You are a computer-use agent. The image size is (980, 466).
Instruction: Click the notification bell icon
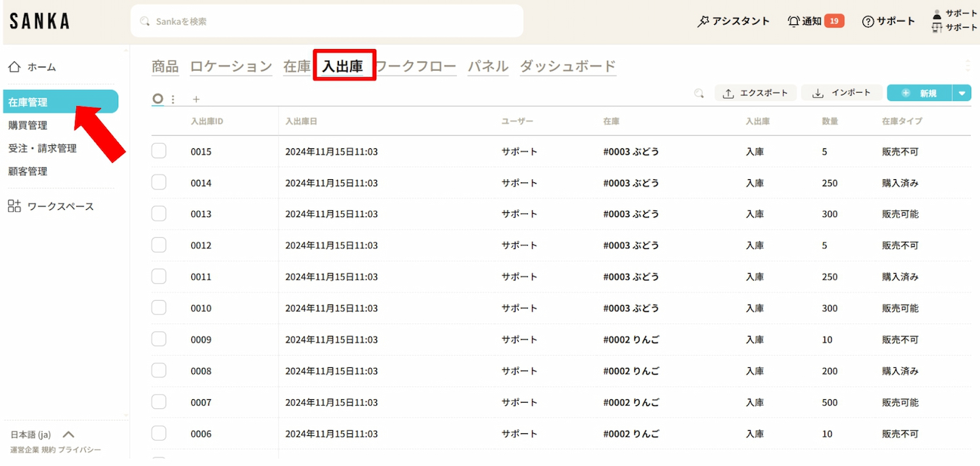(x=794, y=22)
